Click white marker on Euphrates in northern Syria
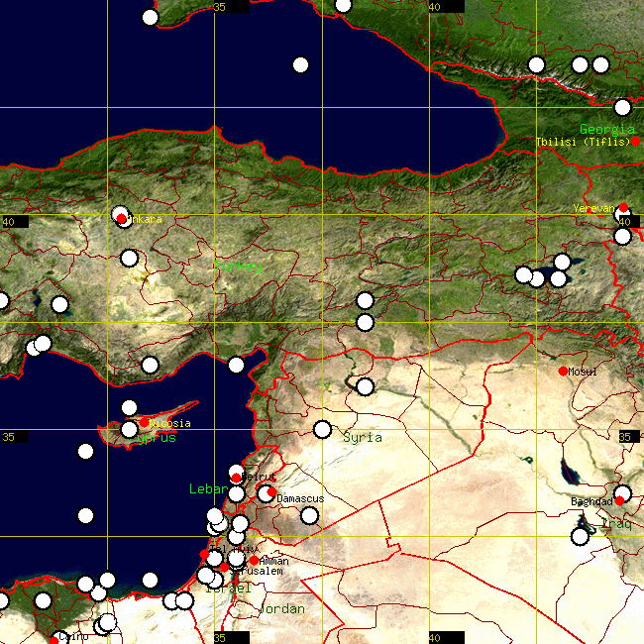Image resolution: width=644 pixels, height=644 pixels. click(x=366, y=386)
